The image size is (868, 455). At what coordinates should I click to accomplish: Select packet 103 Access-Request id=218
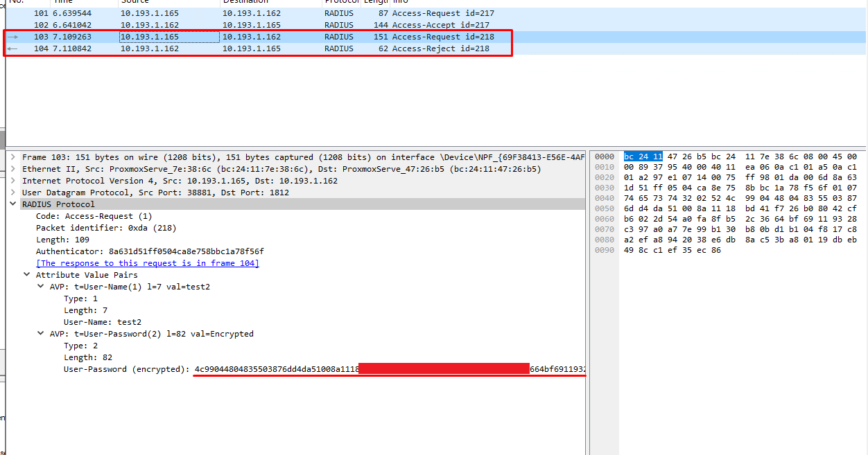click(x=436, y=37)
